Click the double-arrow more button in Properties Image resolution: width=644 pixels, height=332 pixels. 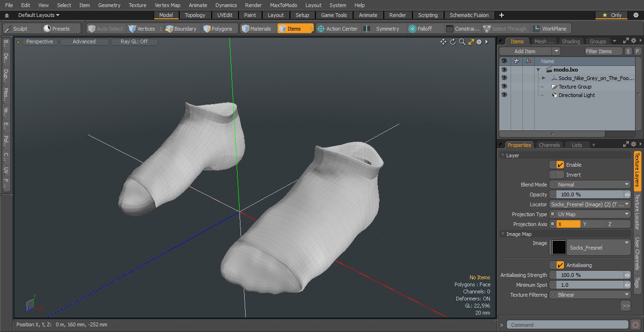[x=626, y=306]
